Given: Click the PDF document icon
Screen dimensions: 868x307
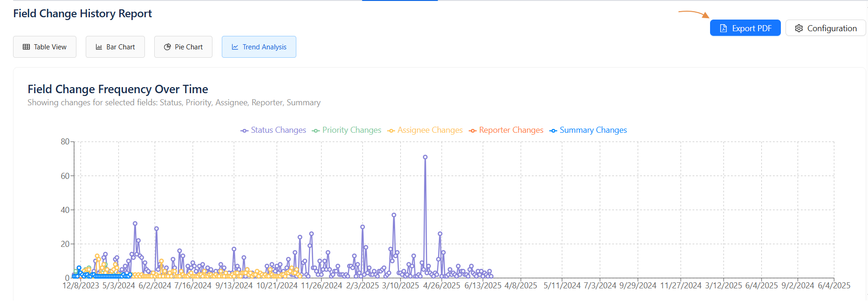Looking at the screenshot, I should 723,28.
